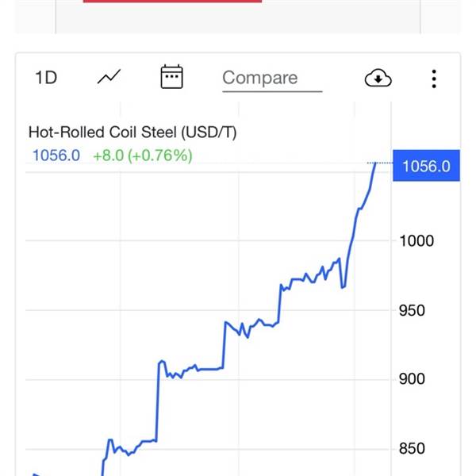Image resolution: width=476 pixels, height=476 pixels.
Task: Open the three-dot more options menu
Action: (x=434, y=78)
